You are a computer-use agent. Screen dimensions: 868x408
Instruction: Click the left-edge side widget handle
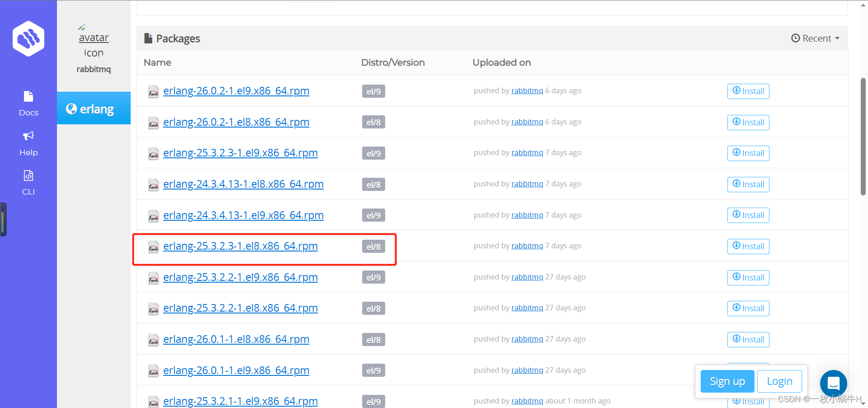click(x=3, y=219)
